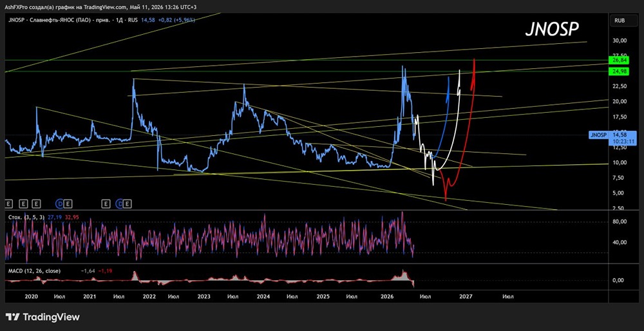Click the 27,19 stochastic value in legend

tap(54, 216)
